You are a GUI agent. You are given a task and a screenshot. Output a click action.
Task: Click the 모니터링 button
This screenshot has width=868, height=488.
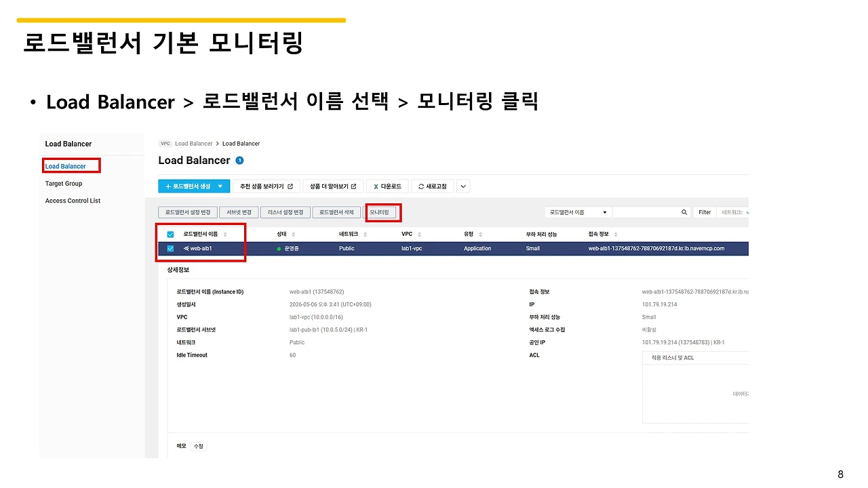(x=380, y=212)
